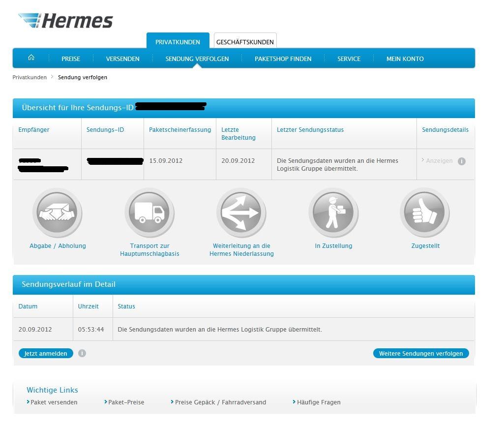504x429 pixels.
Task: Click the Hermes logo
Action: click(65, 21)
